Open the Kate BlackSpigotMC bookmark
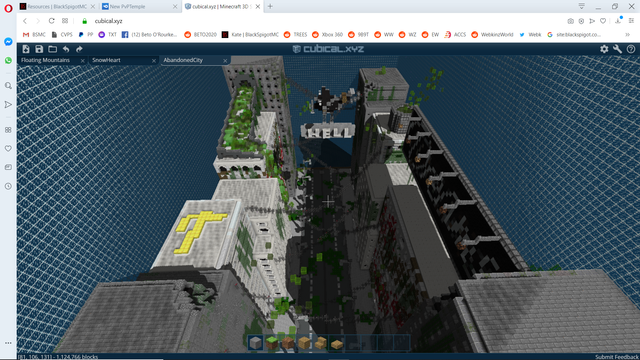The image size is (640, 360). [x=250, y=35]
